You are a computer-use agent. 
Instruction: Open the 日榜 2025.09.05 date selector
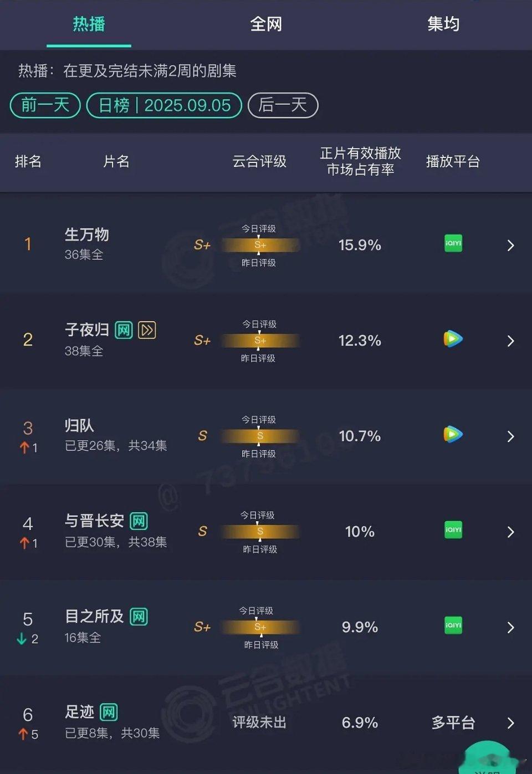(x=164, y=105)
